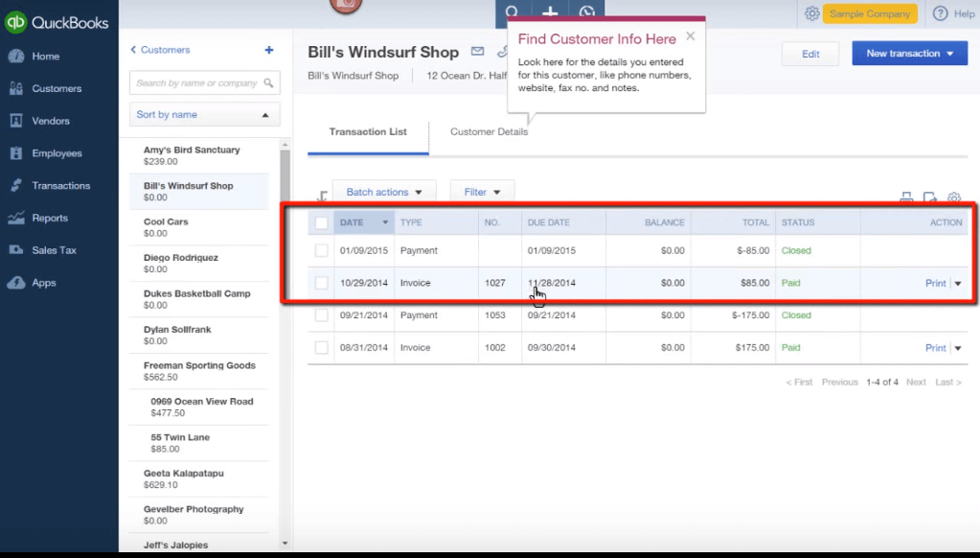Expand the Batch actions menu

[x=384, y=193]
